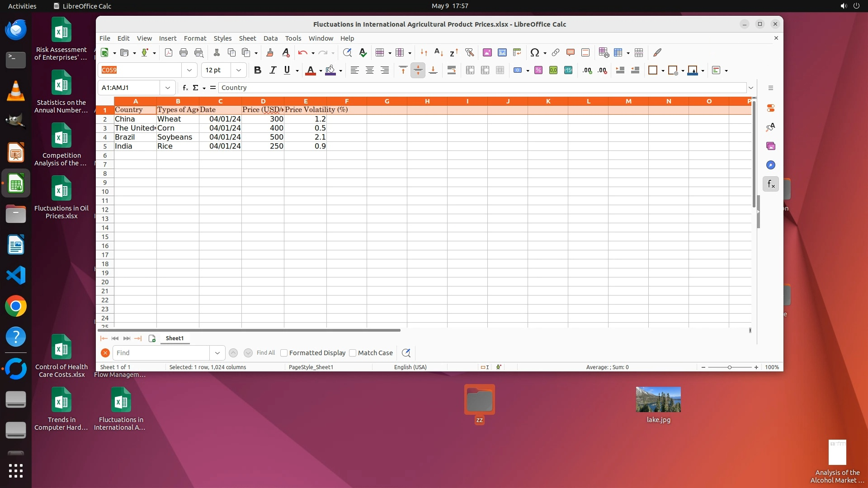Viewport: 868px width, 488px height.
Task: Format selection as percent
Action: 538,70
